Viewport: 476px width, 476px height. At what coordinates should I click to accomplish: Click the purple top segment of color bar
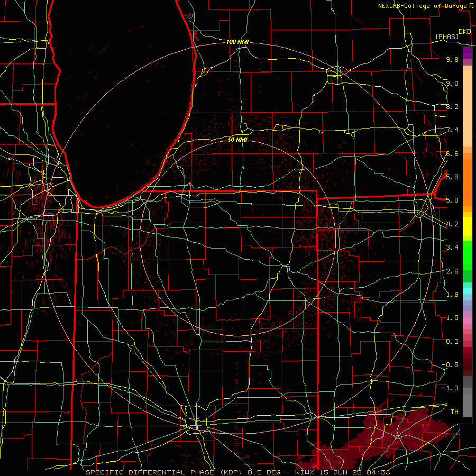(467, 53)
